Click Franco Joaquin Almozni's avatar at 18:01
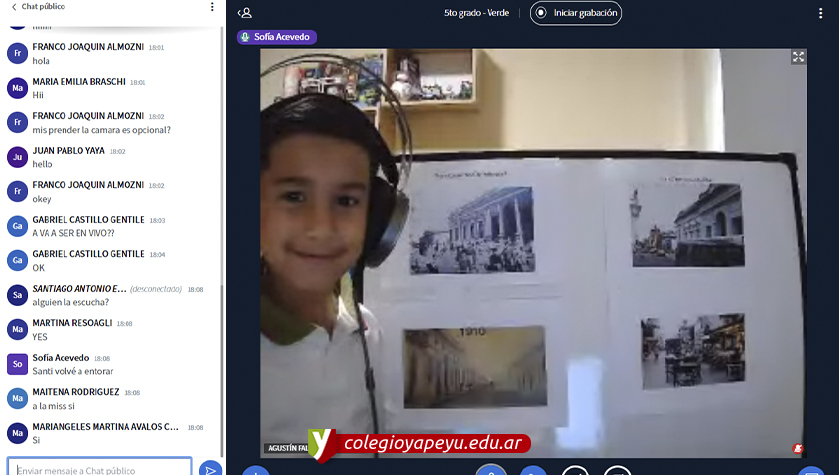The height and width of the screenshot is (475, 839). (x=16, y=54)
